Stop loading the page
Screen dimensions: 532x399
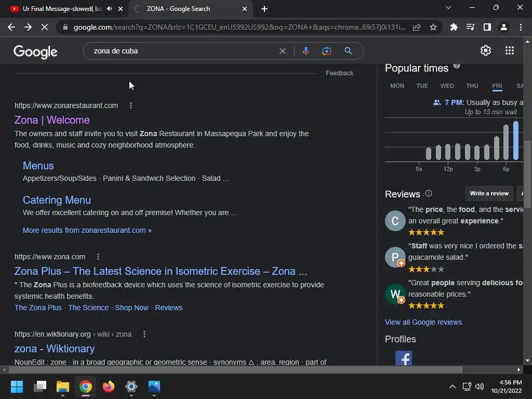point(45,27)
